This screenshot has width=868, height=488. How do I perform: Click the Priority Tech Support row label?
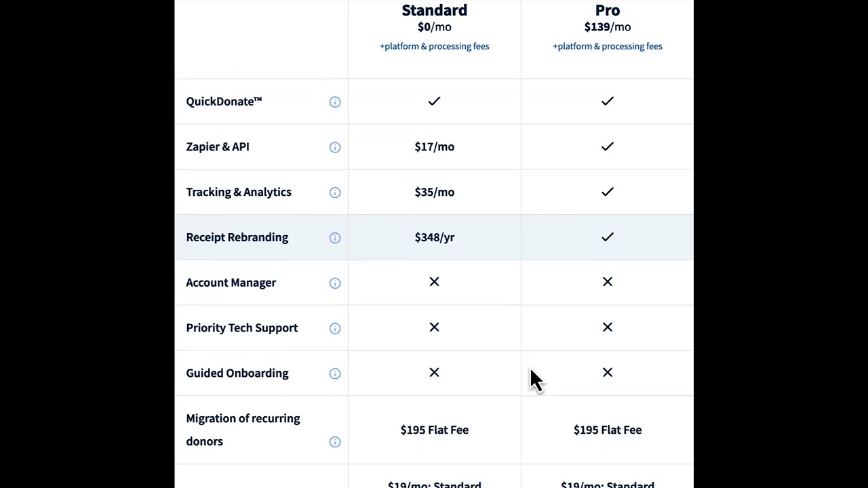tap(242, 328)
